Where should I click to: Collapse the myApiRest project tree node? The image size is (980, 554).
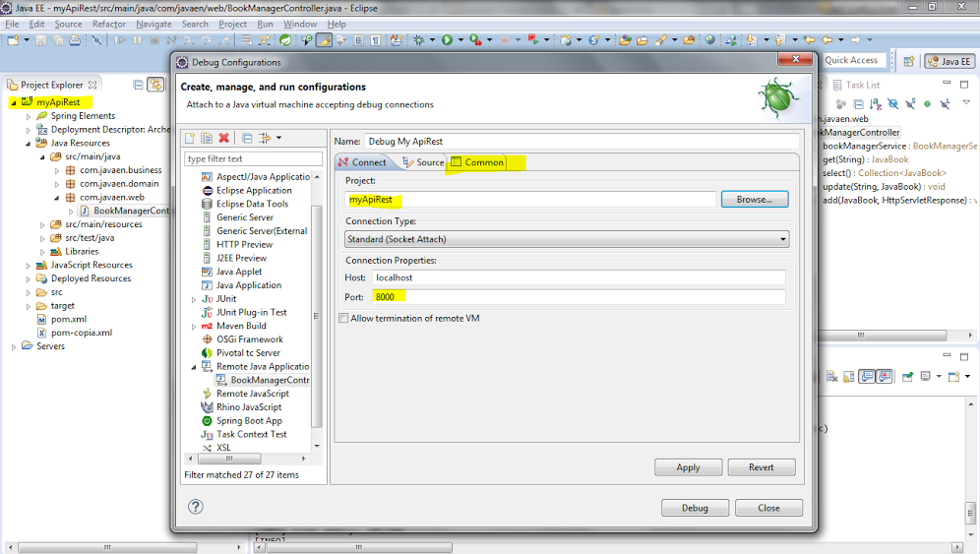[13, 102]
